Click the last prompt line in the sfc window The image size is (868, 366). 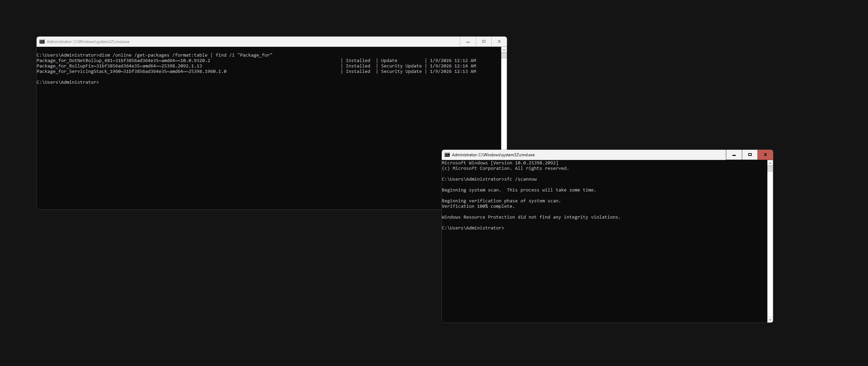coord(473,228)
